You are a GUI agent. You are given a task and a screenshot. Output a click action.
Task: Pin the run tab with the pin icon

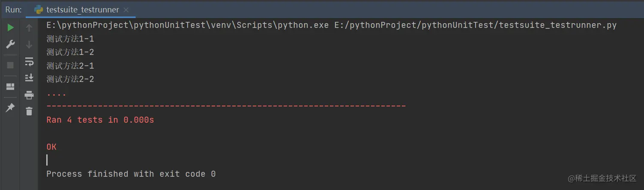coord(10,108)
